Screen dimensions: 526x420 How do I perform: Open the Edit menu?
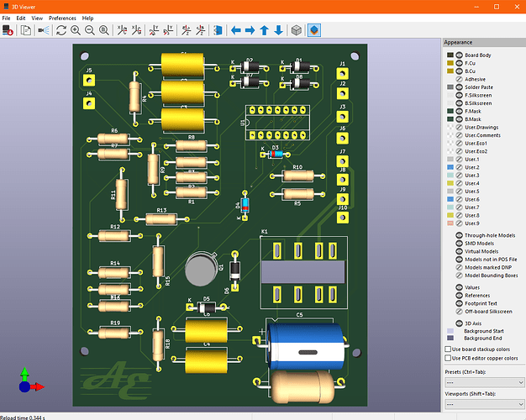click(x=21, y=18)
